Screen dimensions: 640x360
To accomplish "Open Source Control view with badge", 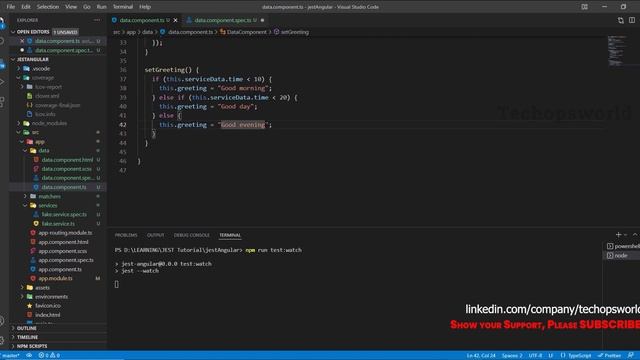I will tap(2, 63).
